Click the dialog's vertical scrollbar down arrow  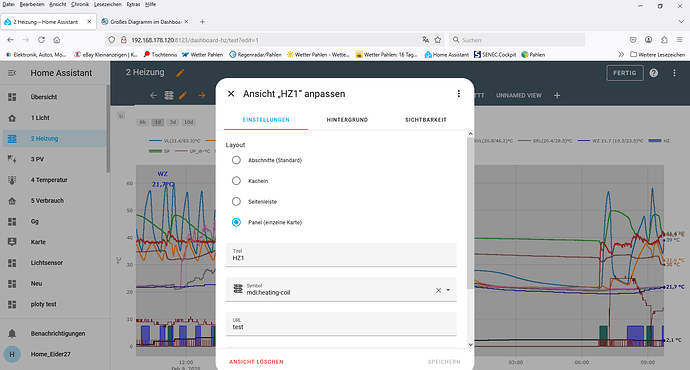coord(470,344)
